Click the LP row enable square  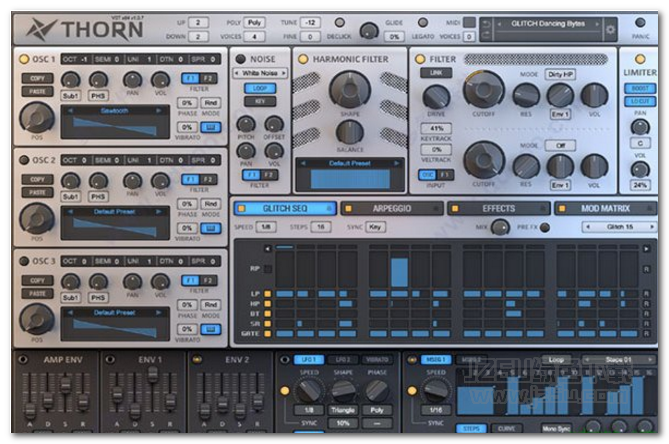268,294
